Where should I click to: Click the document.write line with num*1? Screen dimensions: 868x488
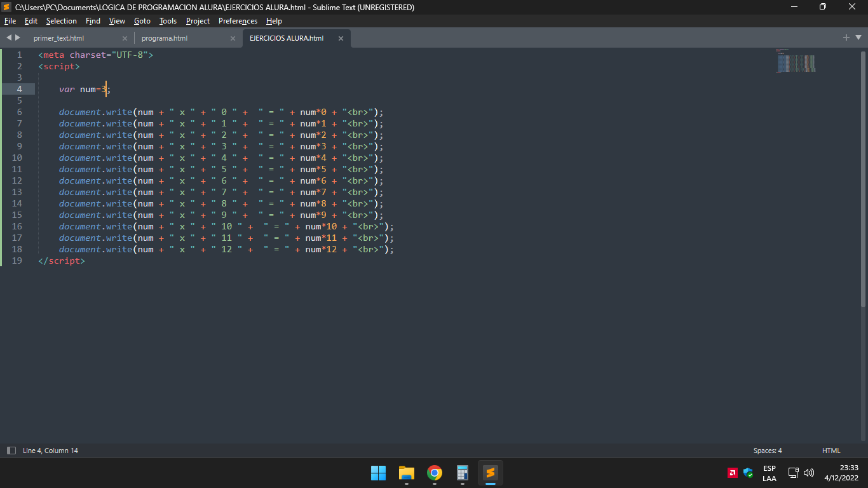(222, 123)
